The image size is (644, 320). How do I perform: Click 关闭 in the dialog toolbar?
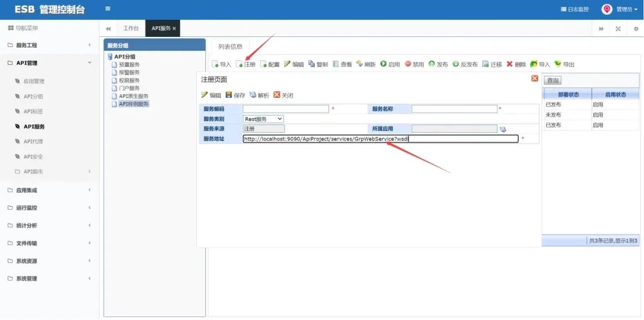pos(283,95)
